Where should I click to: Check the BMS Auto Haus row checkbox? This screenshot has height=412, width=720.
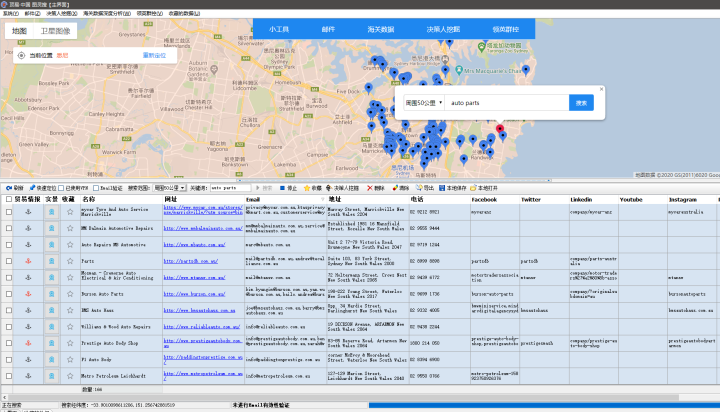tap(9, 310)
